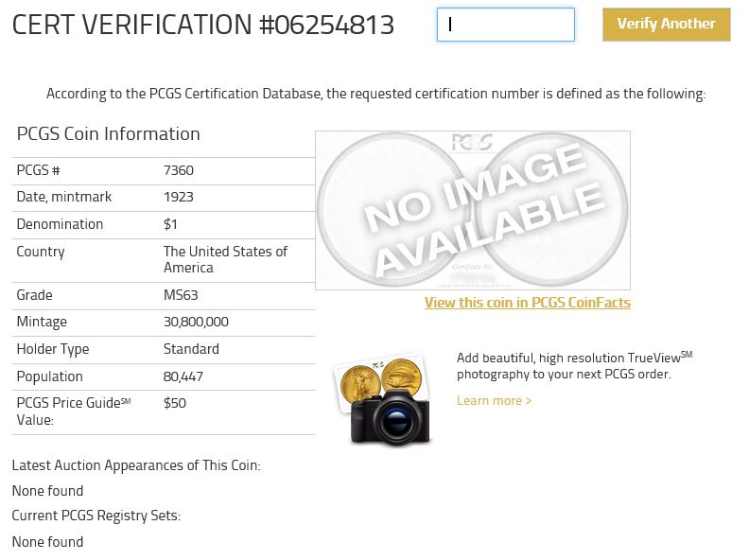
Task: Click The United States of America text
Action: point(225,259)
